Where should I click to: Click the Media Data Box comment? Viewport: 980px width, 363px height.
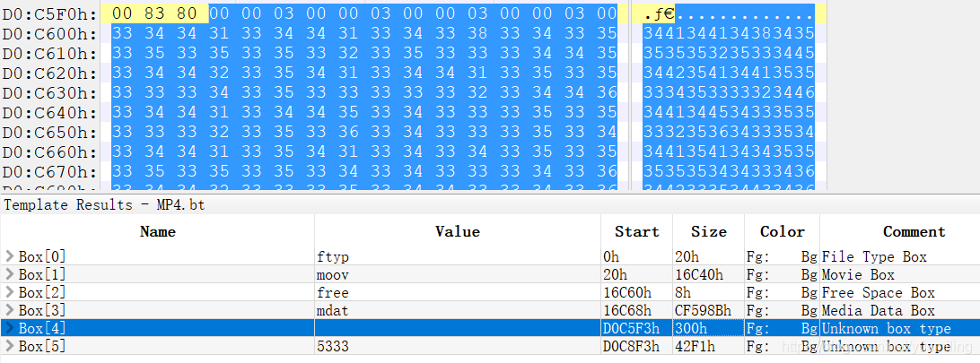pos(878,311)
